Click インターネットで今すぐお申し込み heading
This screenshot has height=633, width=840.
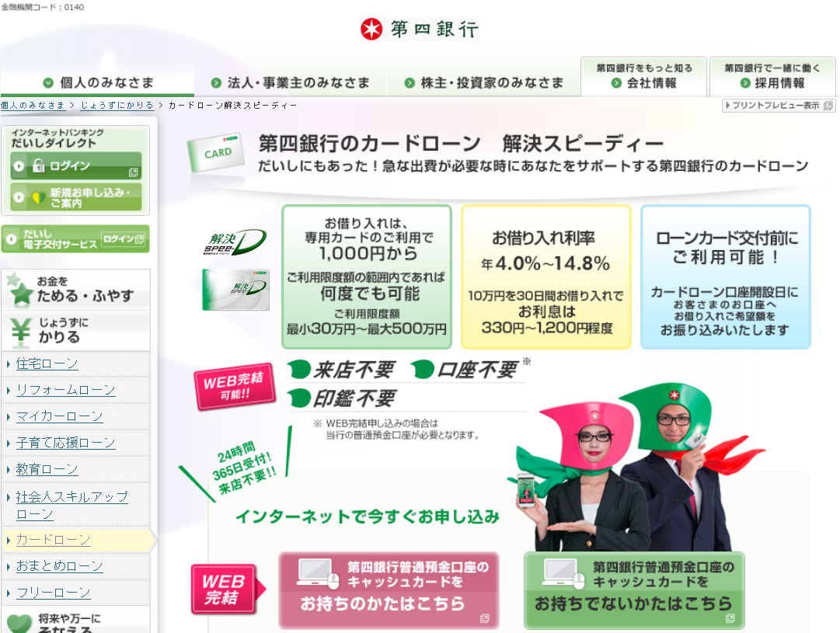pyautogui.click(x=368, y=516)
